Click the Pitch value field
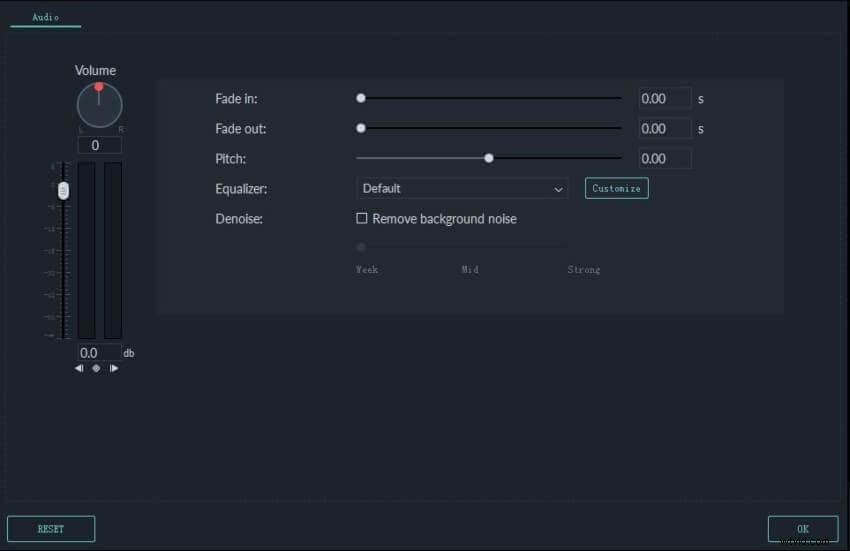Viewport: 850px width, 551px height. pyautogui.click(x=665, y=158)
